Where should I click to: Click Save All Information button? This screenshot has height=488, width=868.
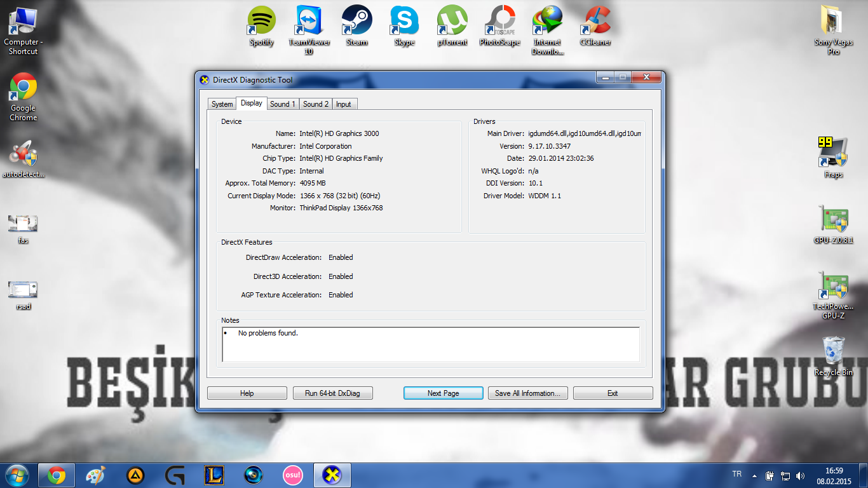[x=527, y=393]
